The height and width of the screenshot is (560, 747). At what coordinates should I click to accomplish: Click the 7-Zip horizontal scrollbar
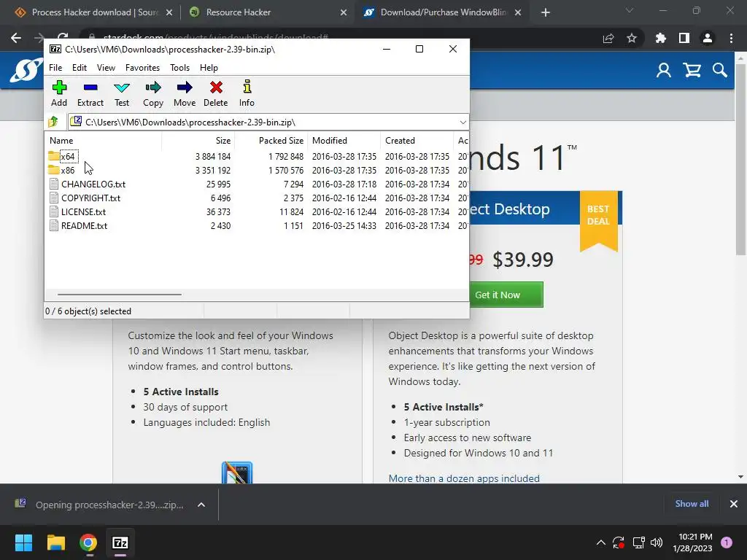tap(119, 295)
